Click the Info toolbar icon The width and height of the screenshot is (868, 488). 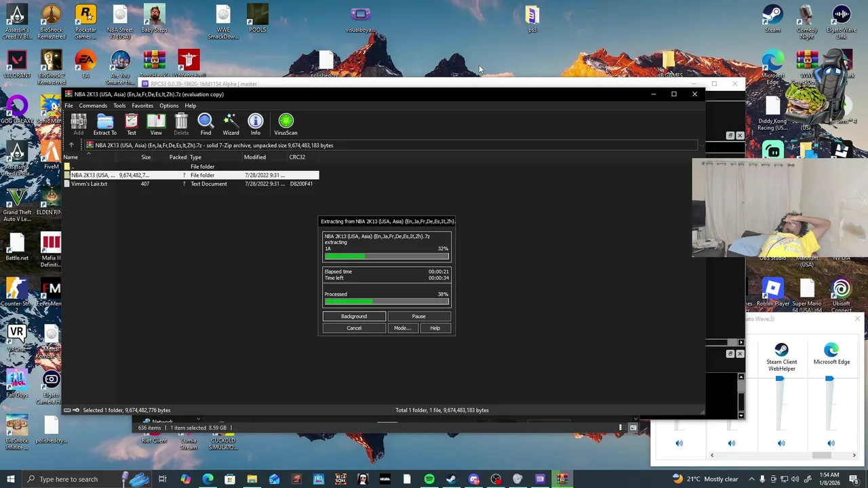pos(256,124)
